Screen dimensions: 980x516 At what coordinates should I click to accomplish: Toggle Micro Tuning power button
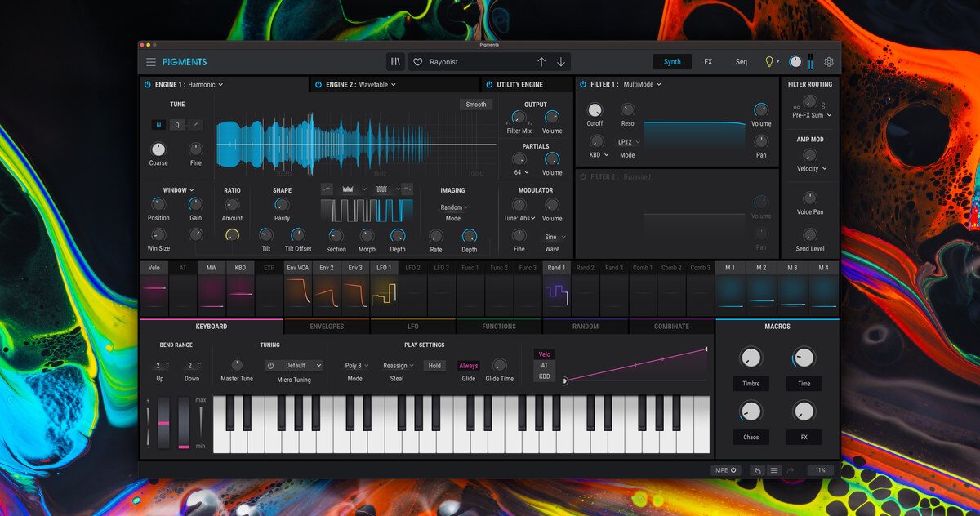tap(271, 366)
